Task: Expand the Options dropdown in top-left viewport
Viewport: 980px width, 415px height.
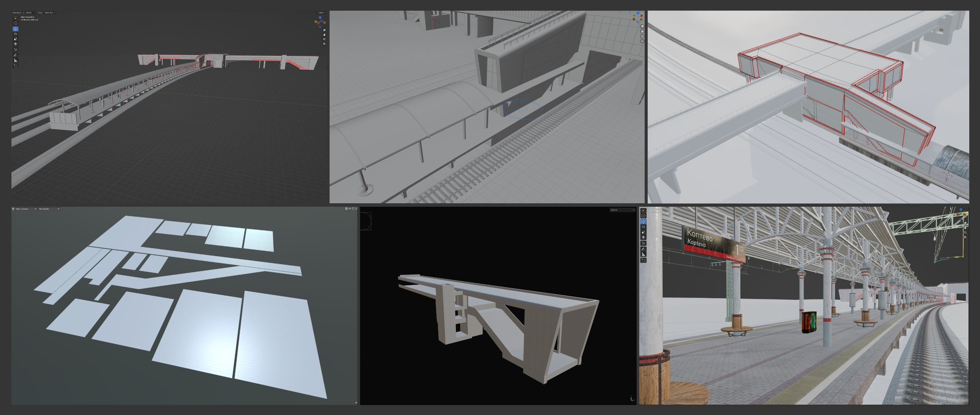Action: pyautogui.click(x=322, y=13)
